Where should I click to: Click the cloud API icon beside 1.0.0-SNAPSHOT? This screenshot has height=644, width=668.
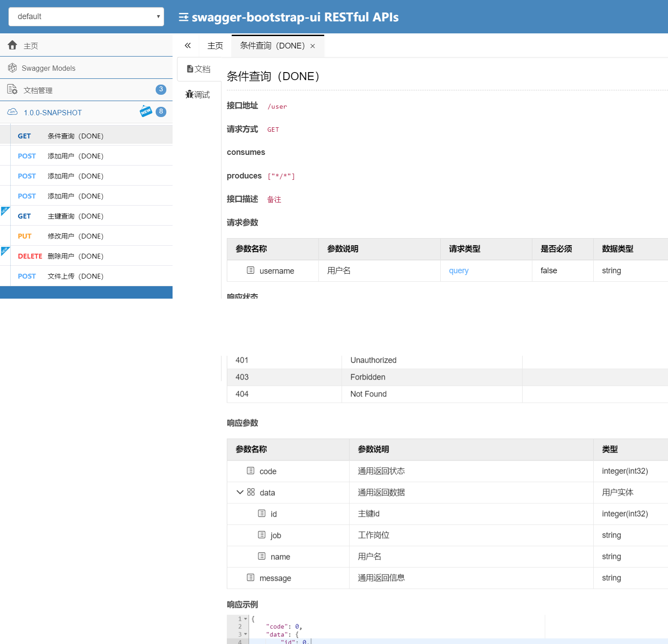coord(12,112)
